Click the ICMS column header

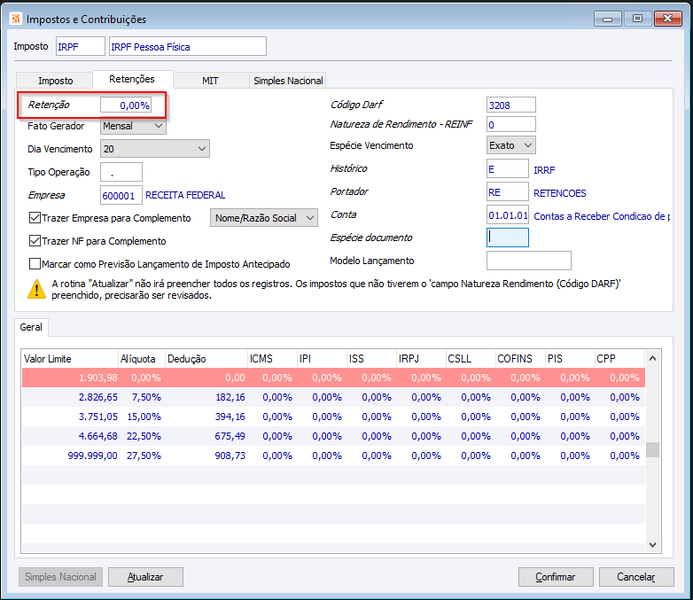(x=272, y=358)
